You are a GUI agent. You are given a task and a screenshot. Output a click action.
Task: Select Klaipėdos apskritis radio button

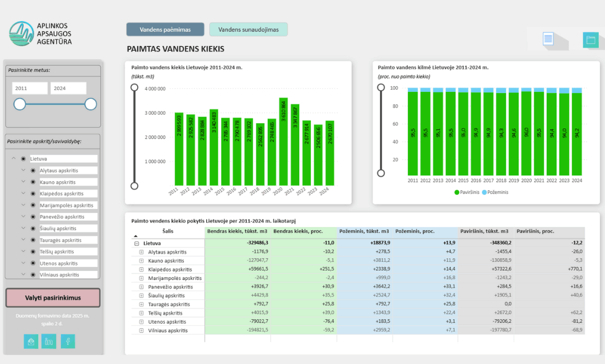tap(32, 194)
